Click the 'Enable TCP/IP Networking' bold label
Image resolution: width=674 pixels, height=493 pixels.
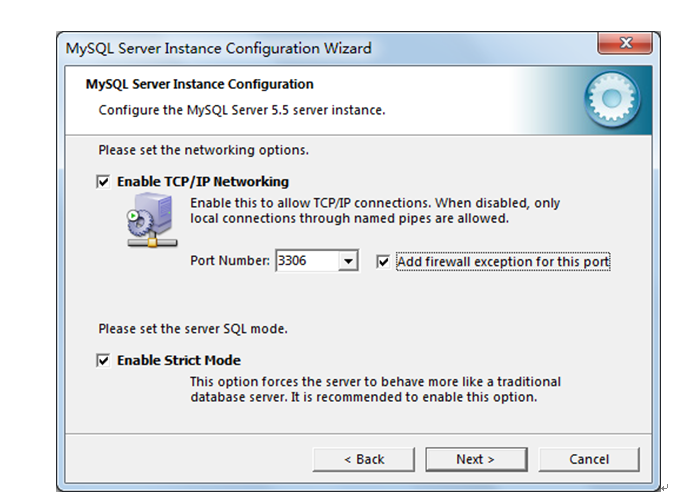pos(203,181)
